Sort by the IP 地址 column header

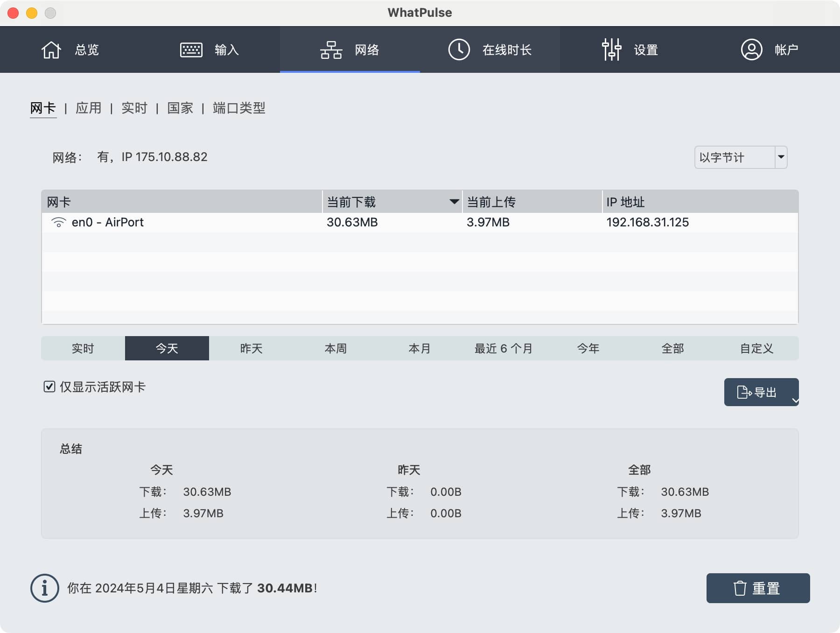click(700, 202)
